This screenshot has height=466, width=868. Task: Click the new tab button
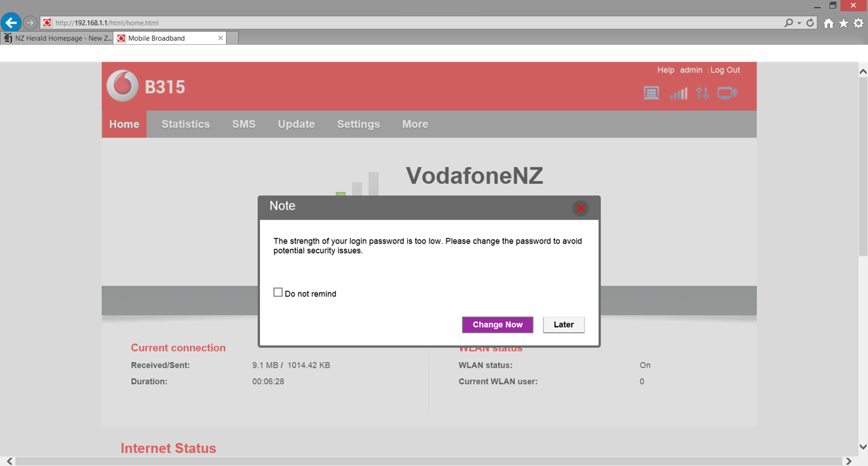(x=232, y=38)
